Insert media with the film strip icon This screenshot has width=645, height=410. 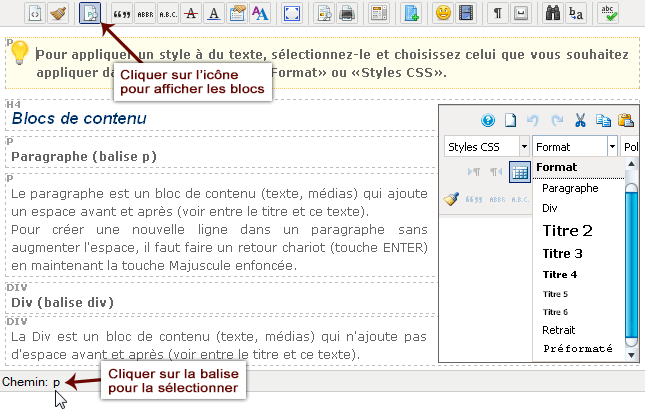(x=466, y=14)
